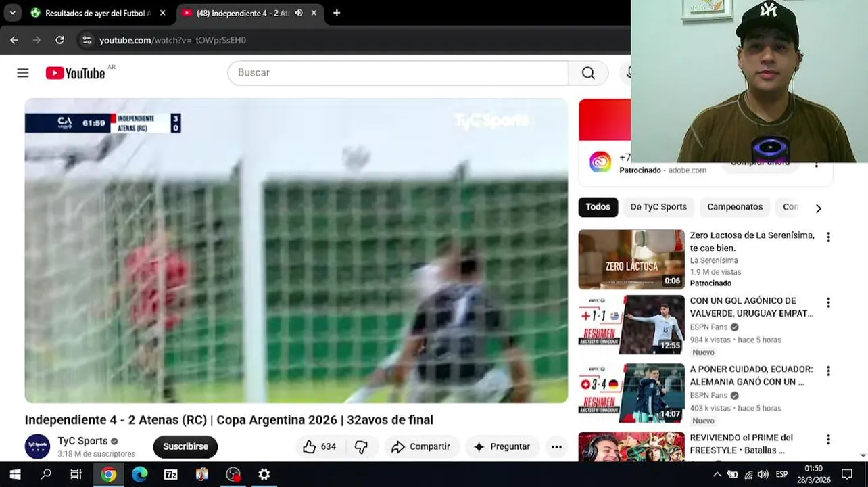Click the Preguntar button
Image resolution: width=868 pixels, height=487 pixels.
[x=502, y=446]
